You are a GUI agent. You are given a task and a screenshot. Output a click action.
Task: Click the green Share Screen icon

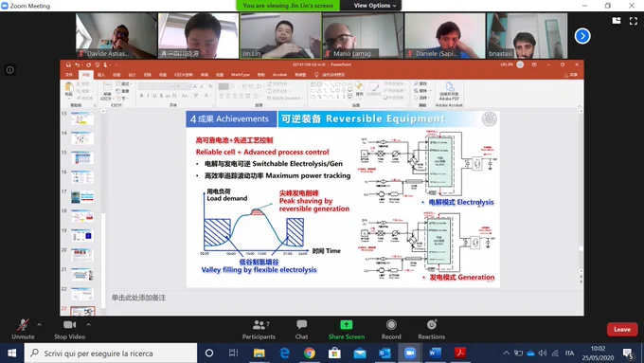click(x=347, y=325)
